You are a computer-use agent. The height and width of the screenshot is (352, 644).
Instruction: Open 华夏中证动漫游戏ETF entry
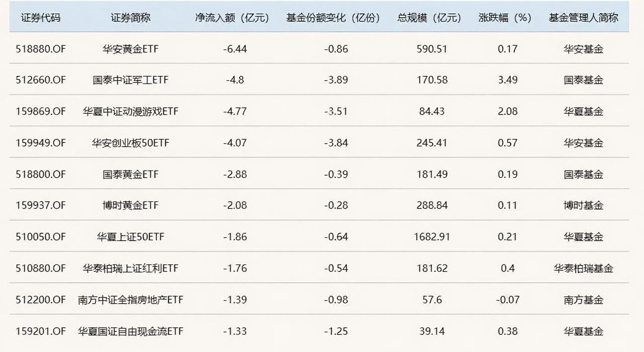130,111
